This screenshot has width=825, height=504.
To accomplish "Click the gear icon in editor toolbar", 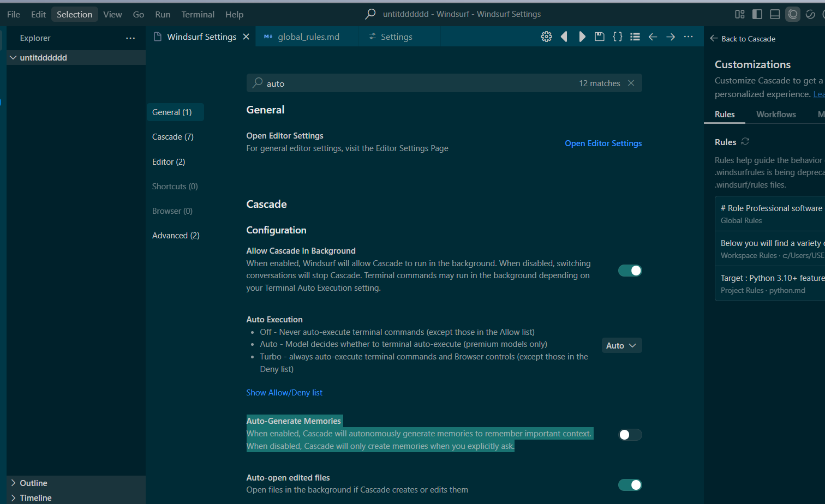I will pyautogui.click(x=546, y=37).
